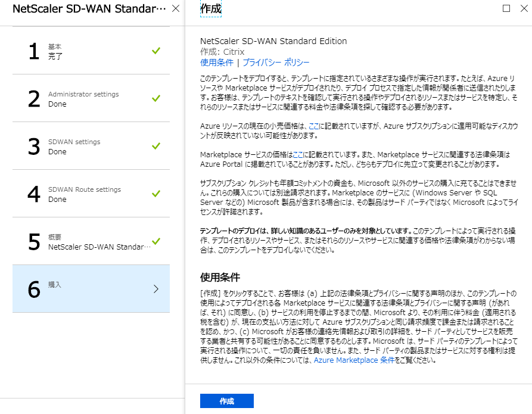This screenshot has width=532, height=414.
Task: Select step 5 概要
Action: (91, 241)
